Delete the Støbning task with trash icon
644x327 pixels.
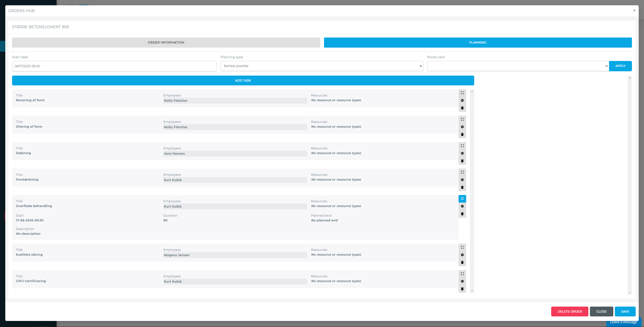pyautogui.click(x=462, y=161)
